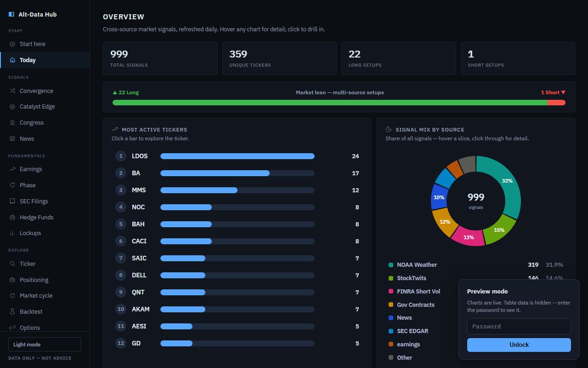
Task: Click the 359 Unique Tickers card
Action: coord(279,58)
